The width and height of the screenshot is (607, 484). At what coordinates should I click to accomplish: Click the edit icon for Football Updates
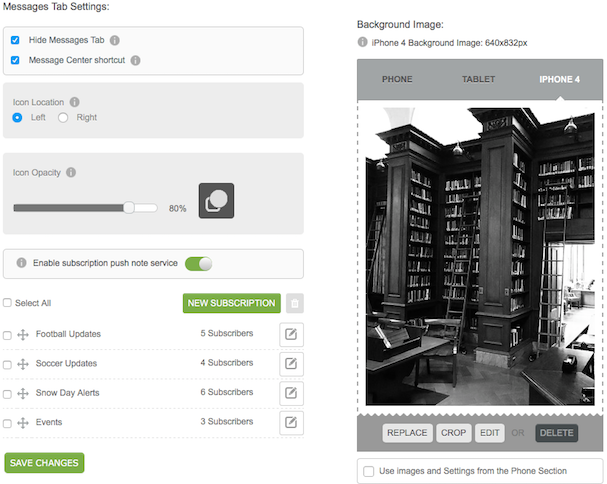pyautogui.click(x=291, y=334)
